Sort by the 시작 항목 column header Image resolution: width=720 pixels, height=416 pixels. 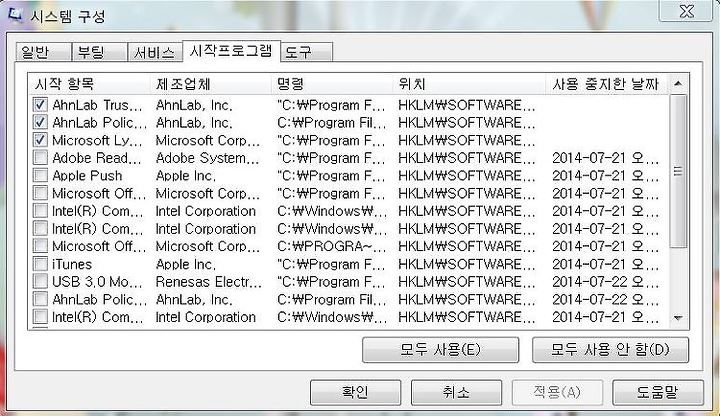(x=90, y=84)
